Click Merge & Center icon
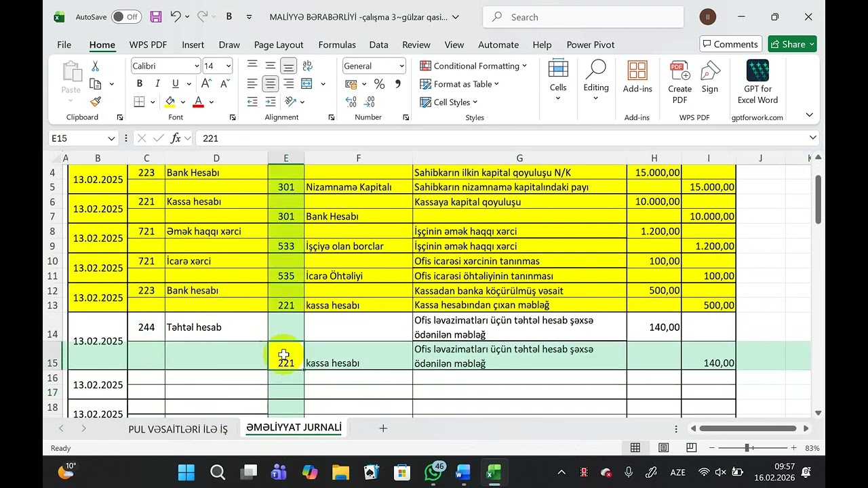 (307, 83)
